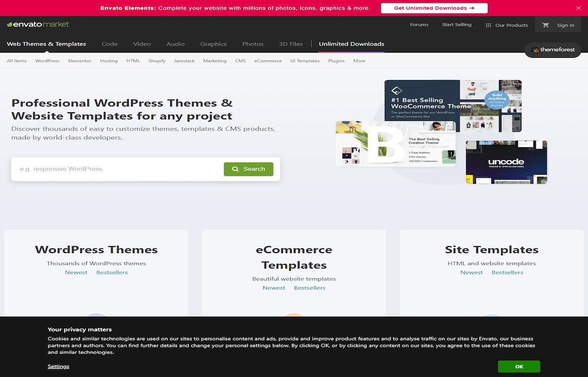The image size is (588, 377).
Task: Close the Envato Elements promo banner
Action: [578, 8]
